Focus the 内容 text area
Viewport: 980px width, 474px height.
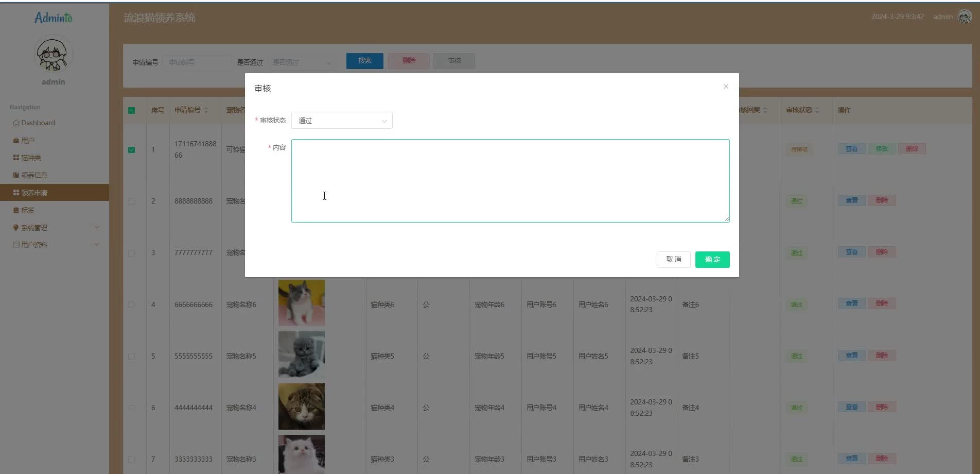[x=510, y=181]
